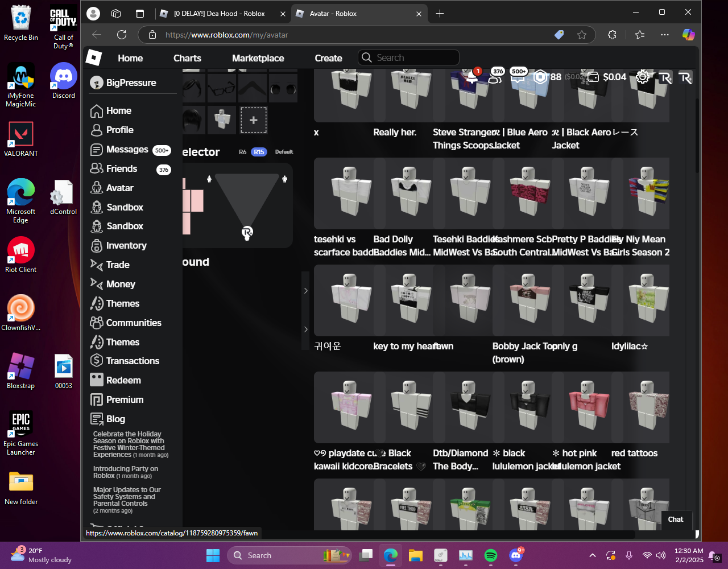Click the body type triangle slider handle
This screenshot has width=728, height=569.
click(247, 232)
